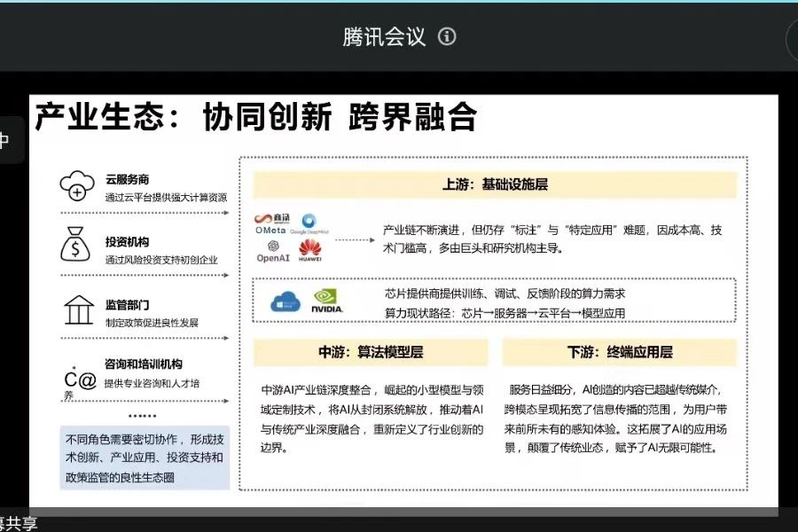Click the 中 tab on left edge

[7, 140]
